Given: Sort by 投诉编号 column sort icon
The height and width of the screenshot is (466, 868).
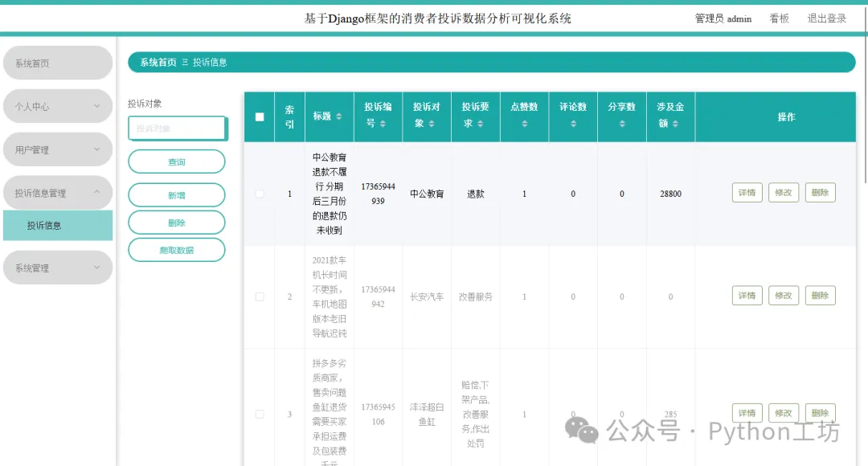Looking at the screenshot, I should (383, 124).
